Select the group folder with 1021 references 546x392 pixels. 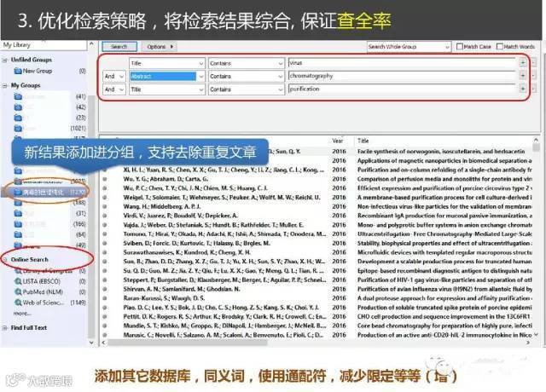[49, 129]
